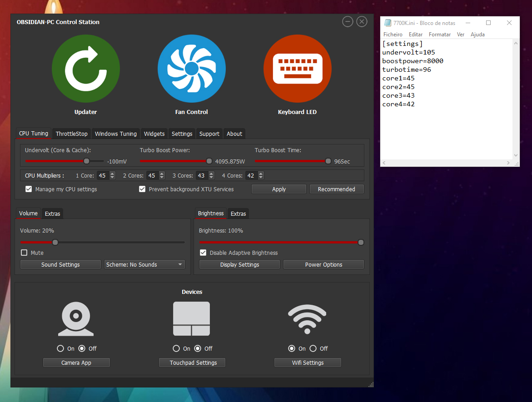This screenshot has height=402, width=532.
Task: Open the Fan Control icon
Action: (192, 69)
